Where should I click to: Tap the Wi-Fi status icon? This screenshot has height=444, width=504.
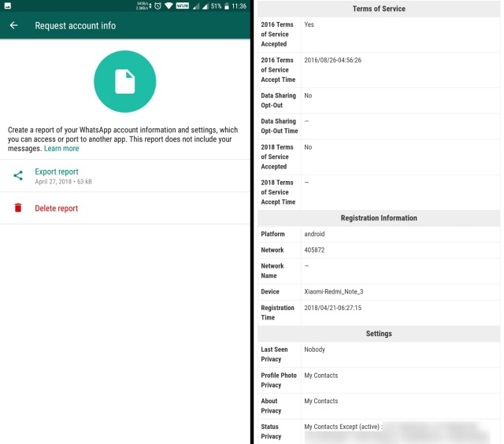tap(169, 6)
